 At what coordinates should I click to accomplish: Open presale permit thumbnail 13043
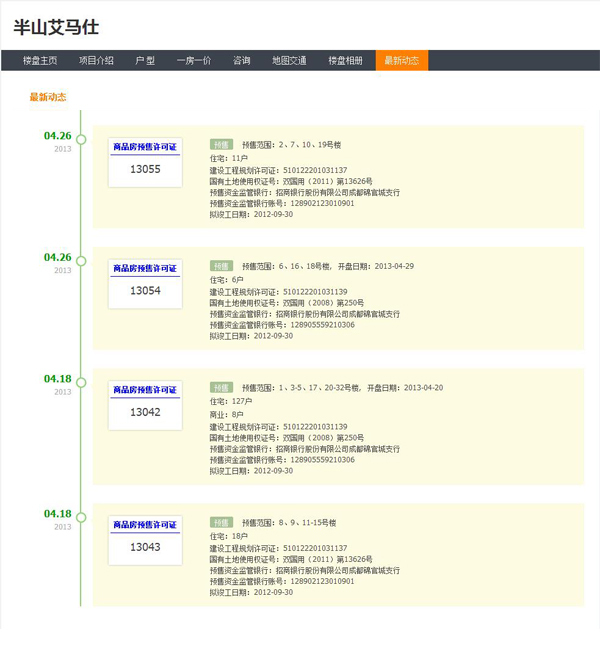[x=145, y=540]
